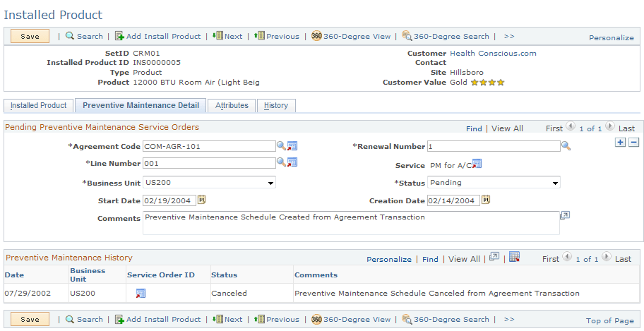Click top Personalize link
This screenshot has width=644, height=331.
611,37
